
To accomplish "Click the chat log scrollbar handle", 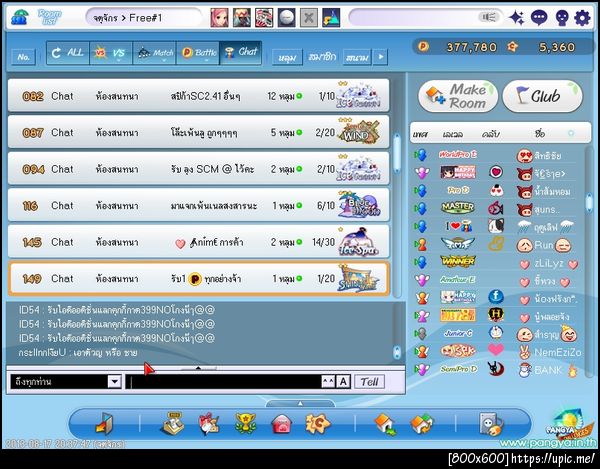I will click(x=397, y=352).
